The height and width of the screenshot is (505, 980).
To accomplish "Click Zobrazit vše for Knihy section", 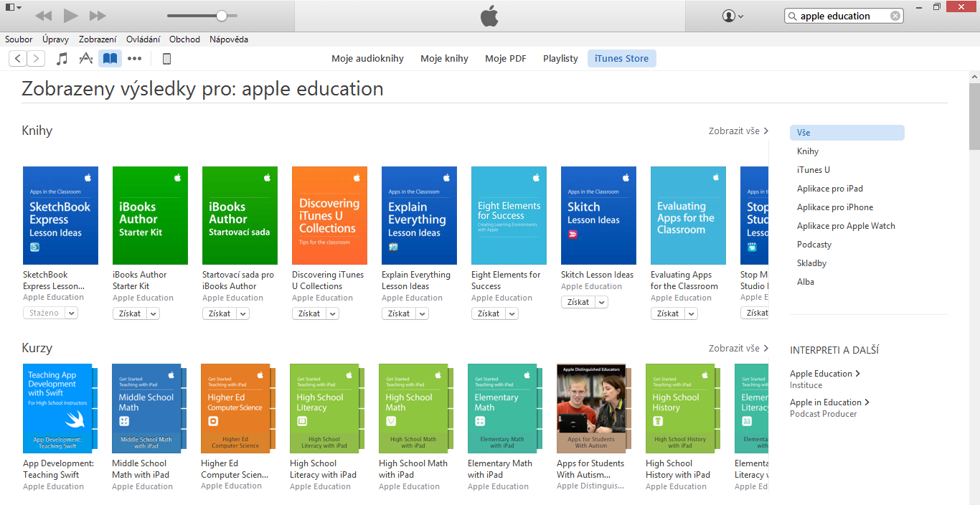I will pyautogui.click(x=738, y=131).
